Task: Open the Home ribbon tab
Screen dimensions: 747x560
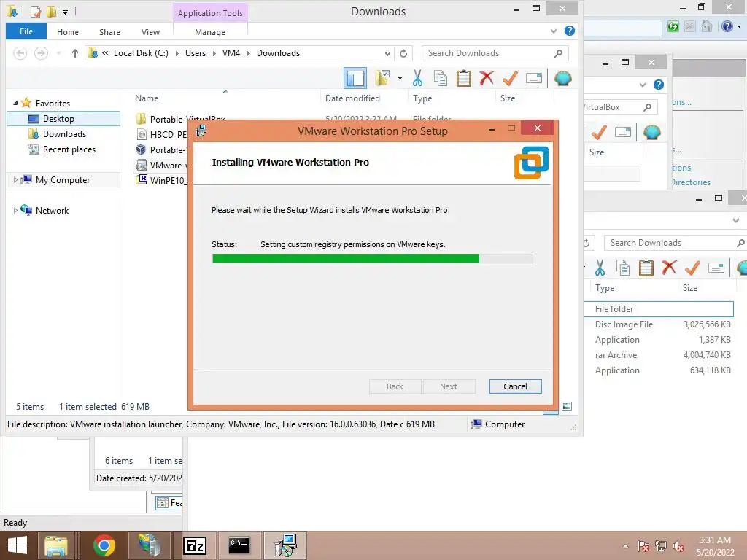Action: pyautogui.click(x=68, y=32)
